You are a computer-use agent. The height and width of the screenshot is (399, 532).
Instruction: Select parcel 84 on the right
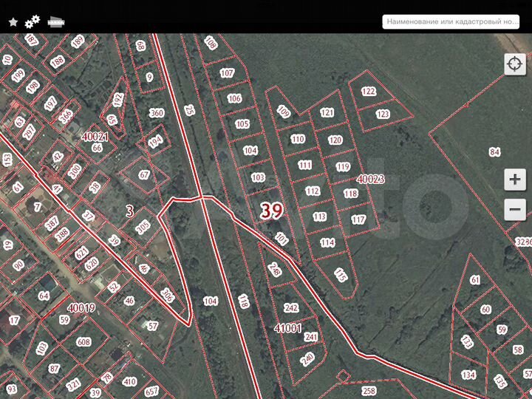point(494,152)
